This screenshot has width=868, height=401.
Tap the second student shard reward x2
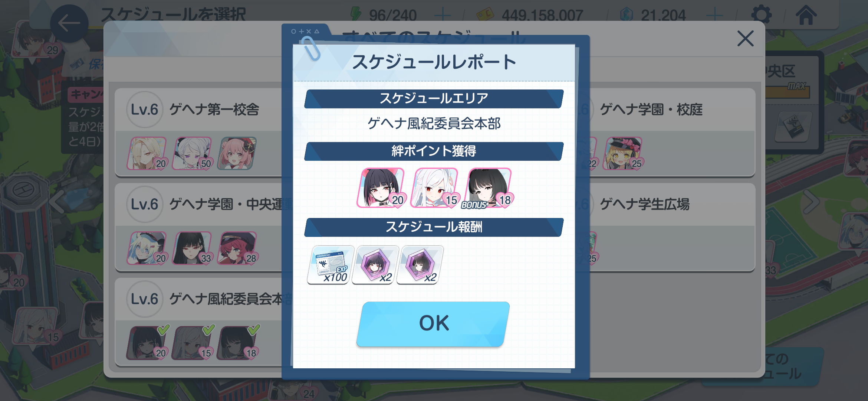click(420, 265)
